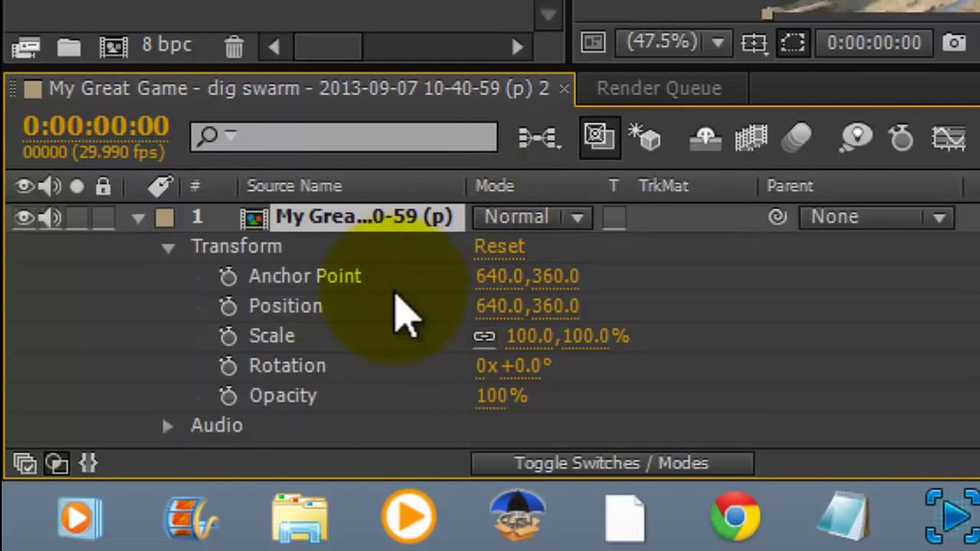Click the Transform Reset link
980x551 pixels.
tap(499, 247)
